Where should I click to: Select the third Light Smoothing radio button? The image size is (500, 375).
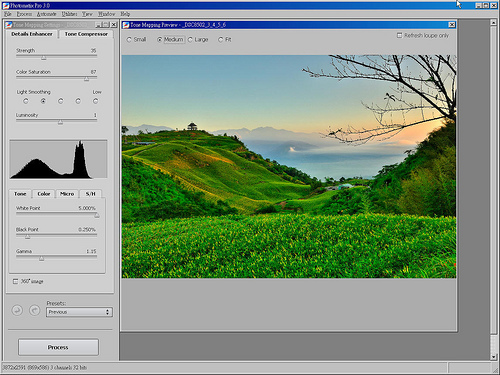(x=60, y=101)
